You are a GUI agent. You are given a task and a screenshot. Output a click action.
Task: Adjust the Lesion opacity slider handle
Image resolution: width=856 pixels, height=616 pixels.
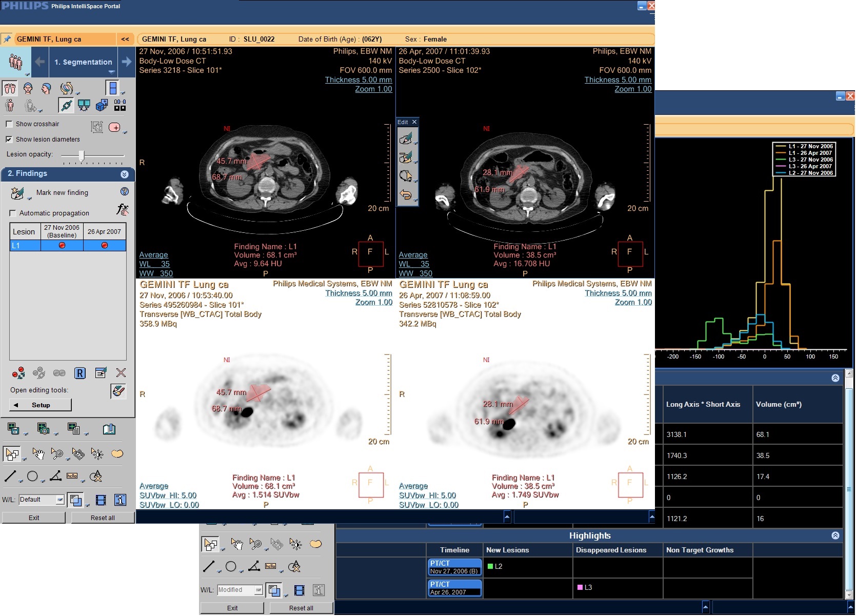tap(82, 155)
